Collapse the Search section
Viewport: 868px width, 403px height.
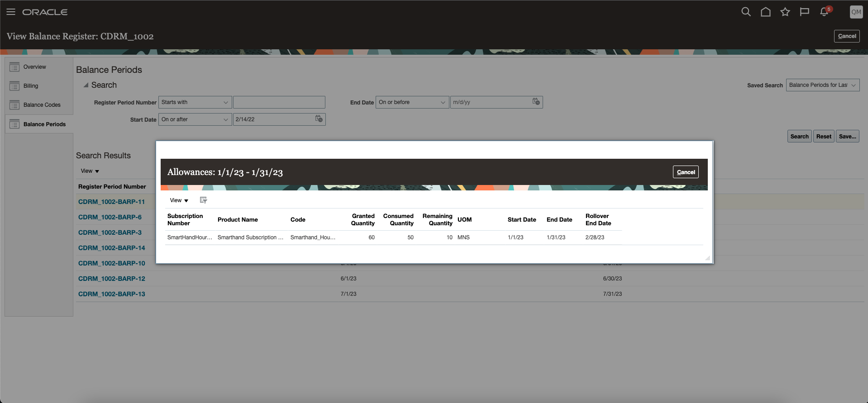click(86, 85)
